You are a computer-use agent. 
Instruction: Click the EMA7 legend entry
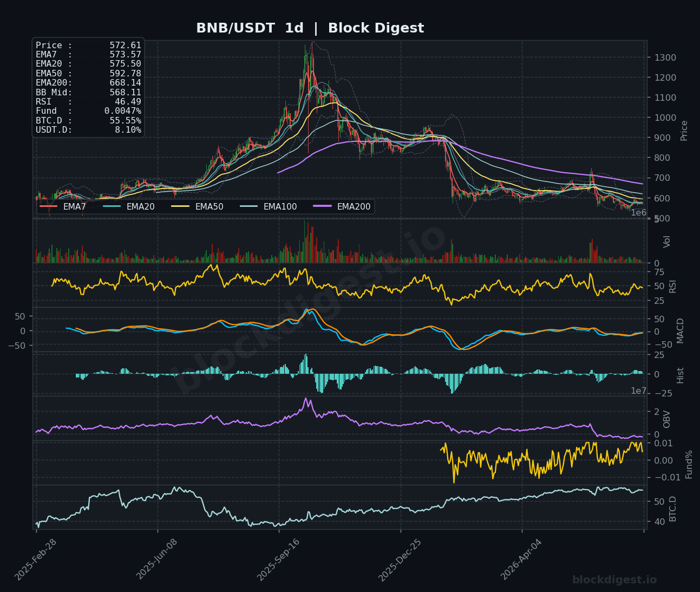(x=63, y=206)
